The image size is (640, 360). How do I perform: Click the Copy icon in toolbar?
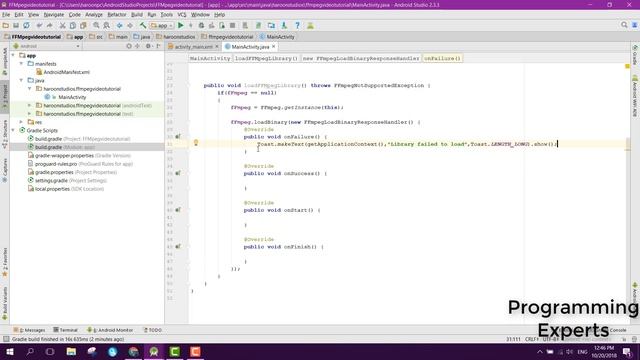(73, 25)
